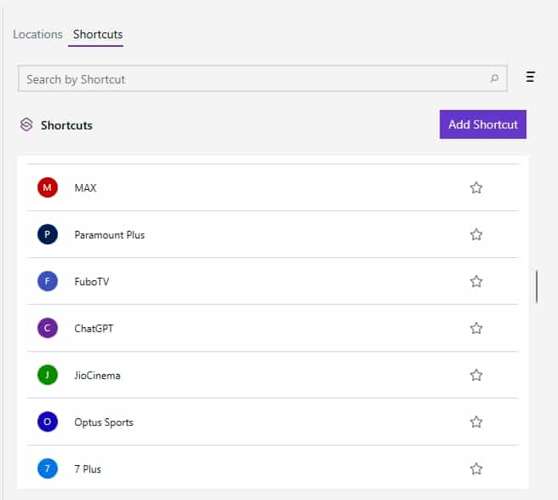Toggle the Paramount Plus favorite star
Screen dimensions: 558x500
476,235
